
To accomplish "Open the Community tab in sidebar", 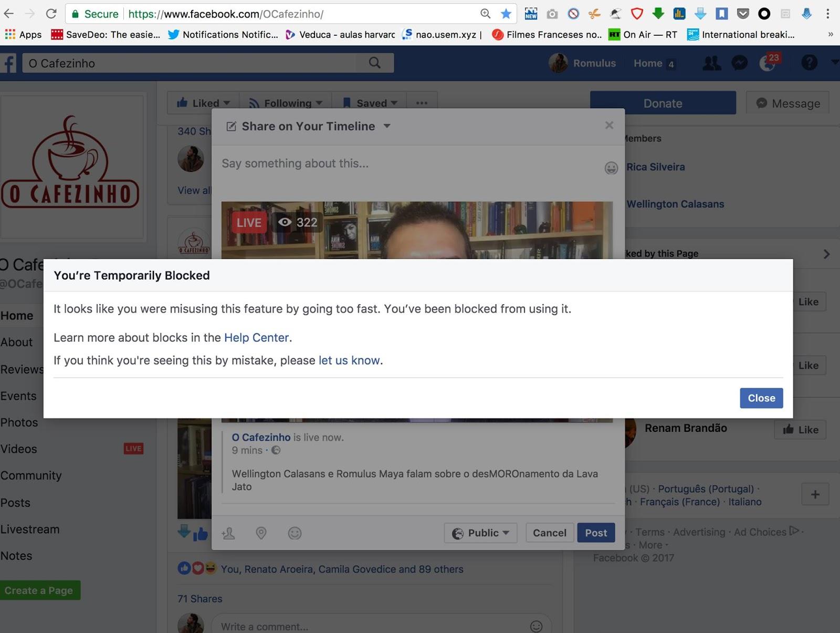I will point(31,475).
